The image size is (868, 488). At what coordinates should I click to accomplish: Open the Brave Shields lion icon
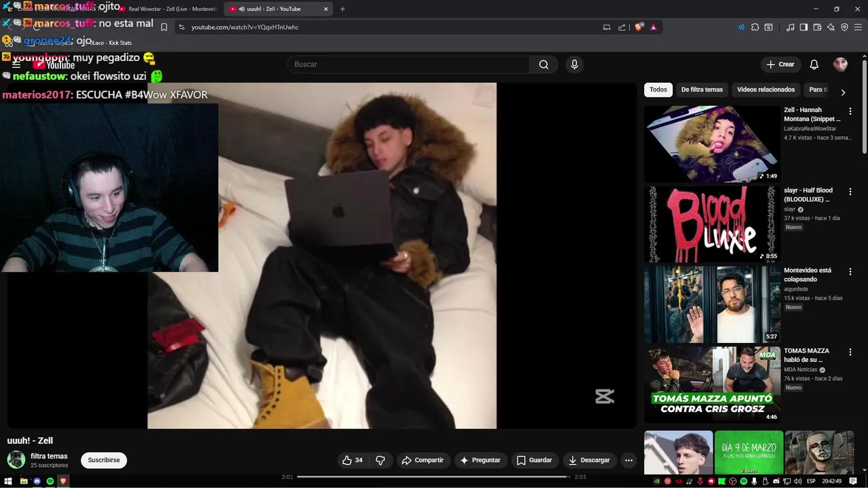639,27
